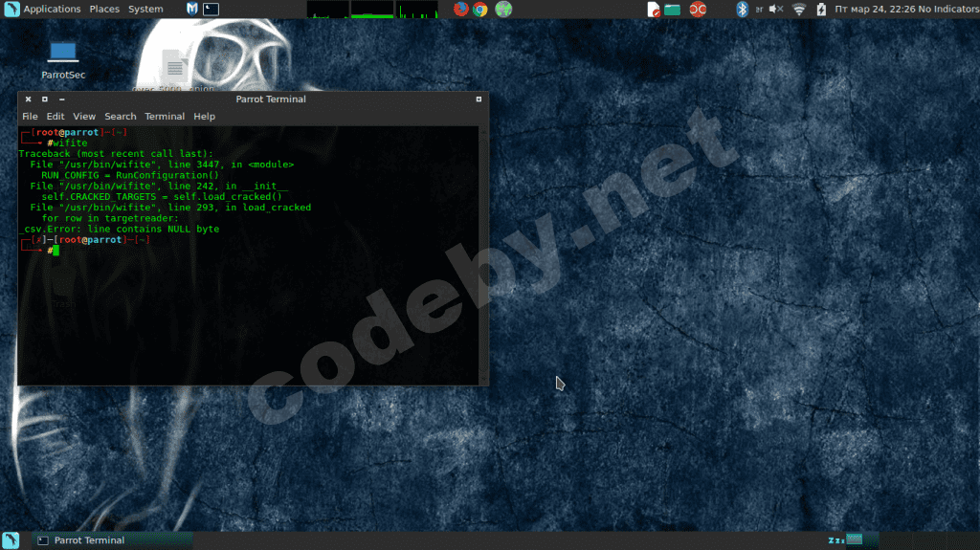Click the Parrot Terminal title bar
Image resolution: width=980 pixels, height=550 pixels.
click(271, 99)
